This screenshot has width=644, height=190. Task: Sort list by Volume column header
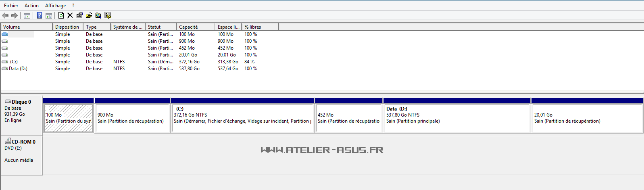[26, 27]
